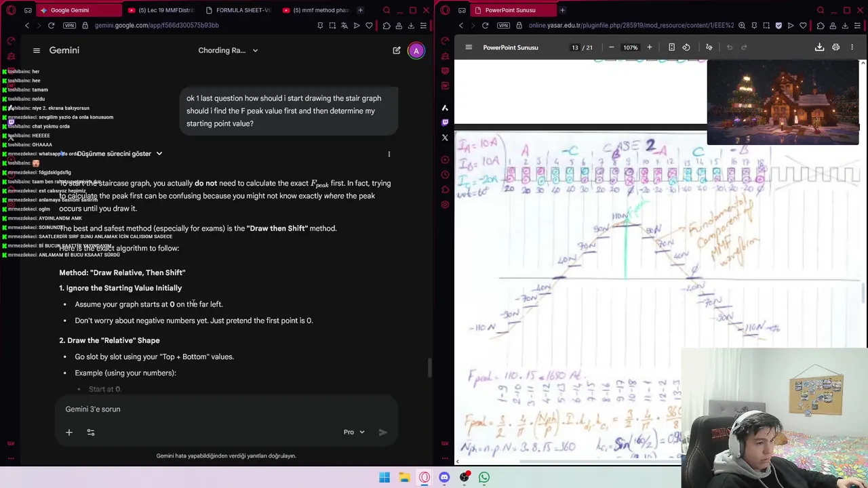Edit the PDF page number field 13

[x=575, y=47]
